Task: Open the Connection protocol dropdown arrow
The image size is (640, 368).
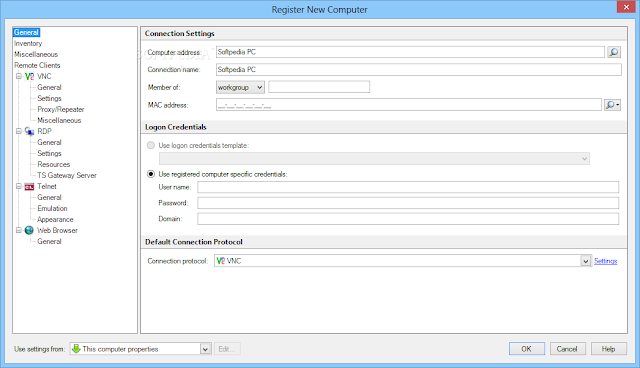Action: [586, 261]
